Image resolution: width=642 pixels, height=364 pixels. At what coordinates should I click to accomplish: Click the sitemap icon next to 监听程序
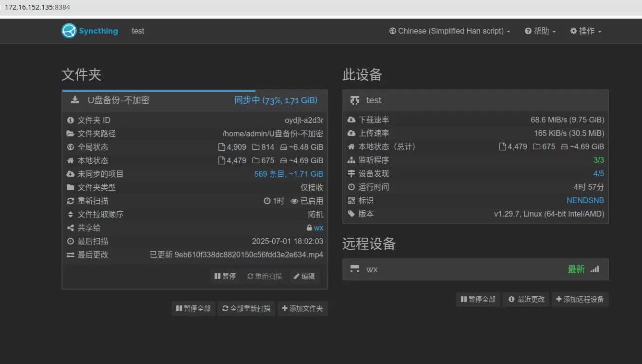pos(351,160)
